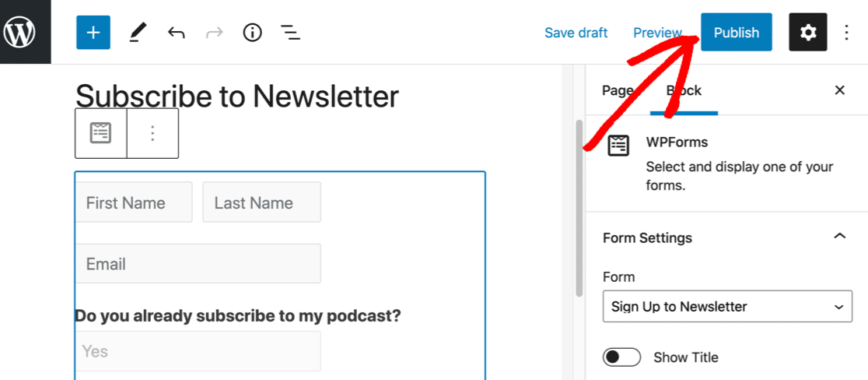Image resolution: width=868 pixels, height=380 pixels.
Task: Toggle the settings gear sidebar
Action: pyautogui.click(x=808, y=33)
